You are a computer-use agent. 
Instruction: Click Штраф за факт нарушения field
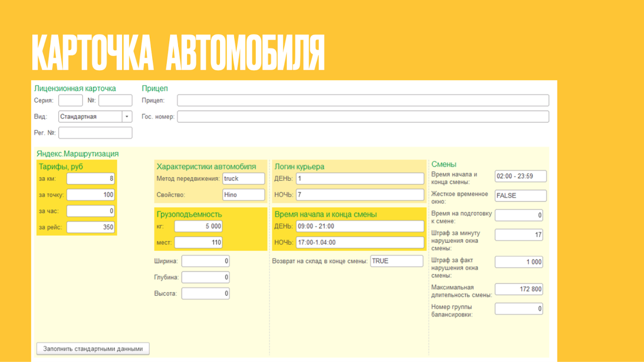coord(519,262)
